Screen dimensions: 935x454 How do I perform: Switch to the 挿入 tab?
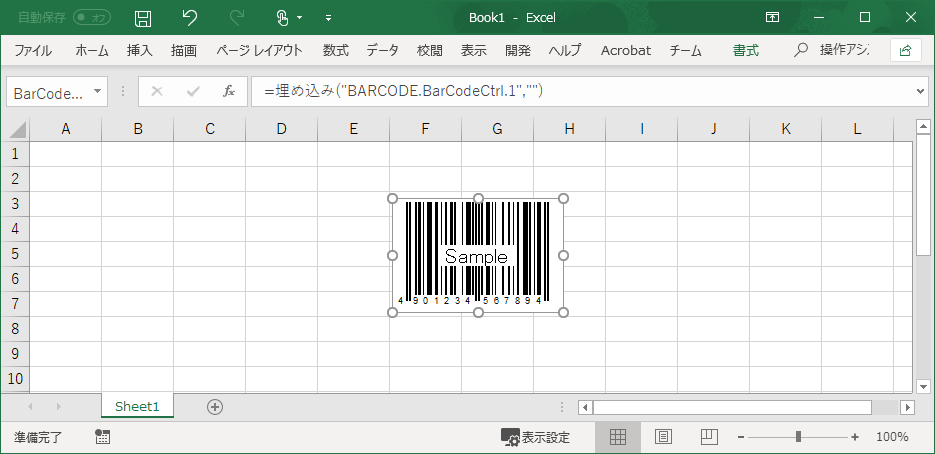coord(140,51)
